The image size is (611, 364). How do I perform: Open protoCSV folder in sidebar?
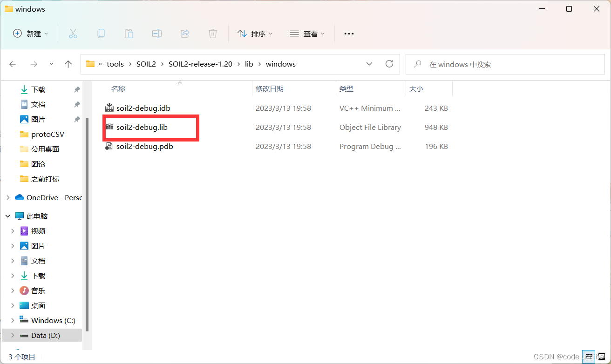pyautogui.click(x=48, y=134)
